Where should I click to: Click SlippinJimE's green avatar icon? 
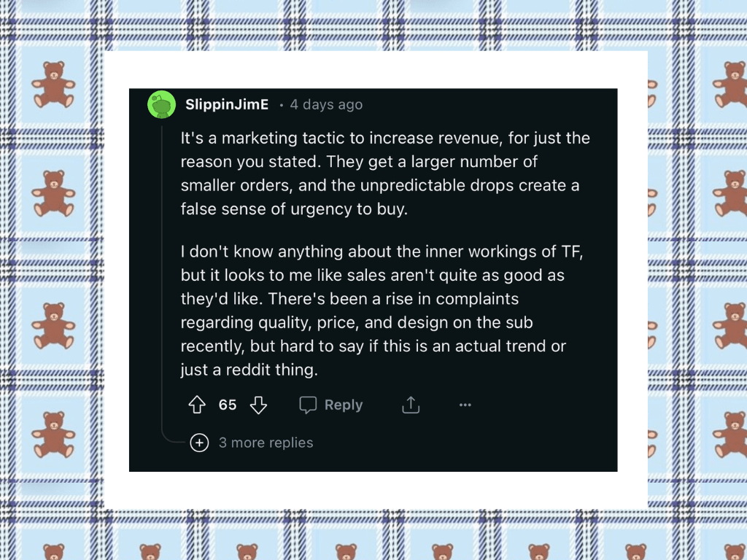tap(161, 104)
